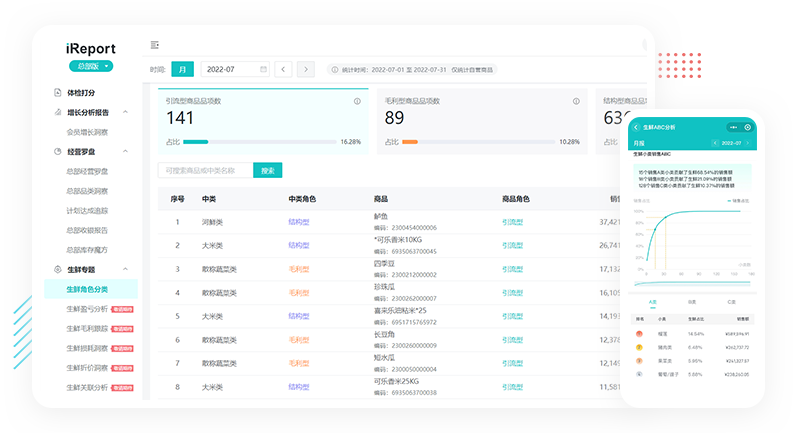Open 生鲜关联分析 in the sidebar

tap(87, 387)
